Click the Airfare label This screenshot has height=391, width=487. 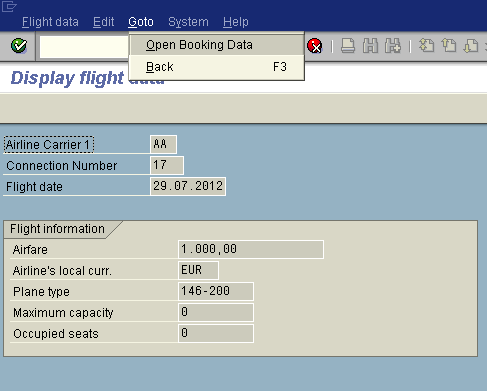[x=30, y=250]
